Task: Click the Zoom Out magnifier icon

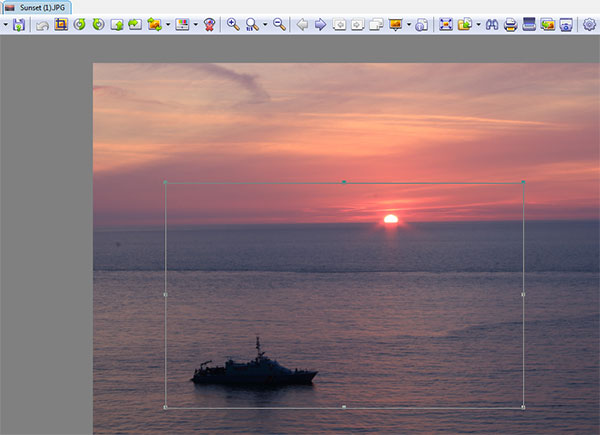Action: point(279,24)
